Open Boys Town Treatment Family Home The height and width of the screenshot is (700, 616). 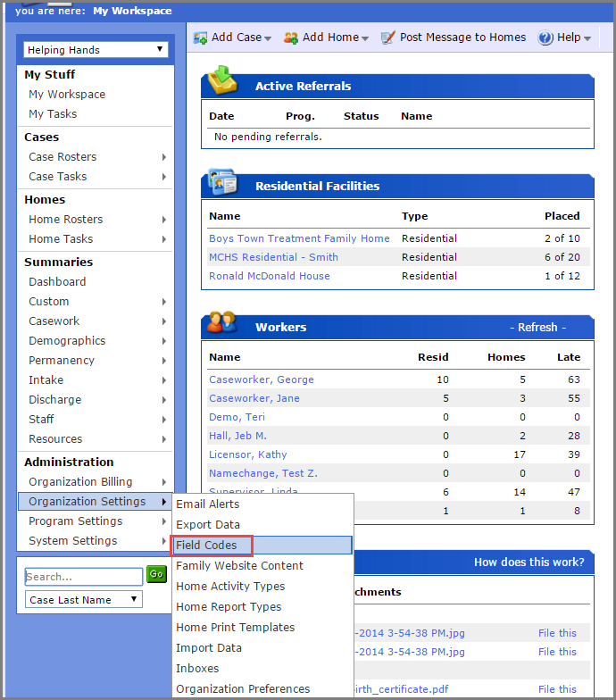pyautogui.click(x=299, y=238)
